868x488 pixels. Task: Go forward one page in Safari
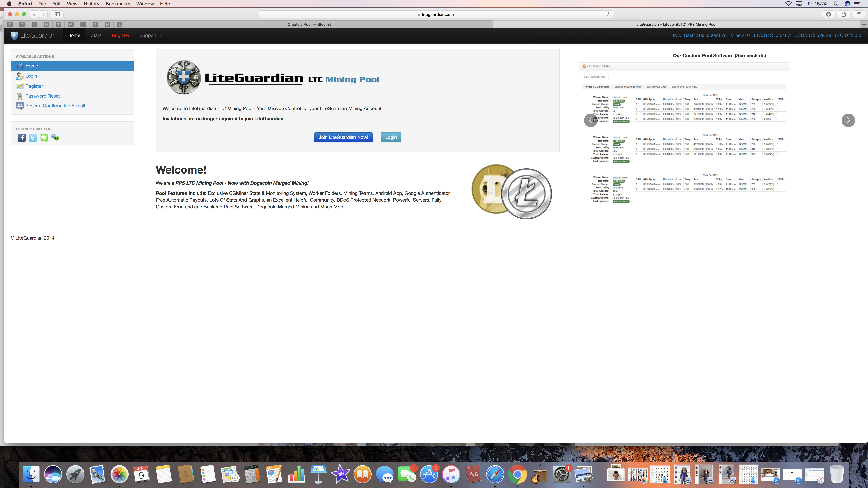(x=43, y=14)
